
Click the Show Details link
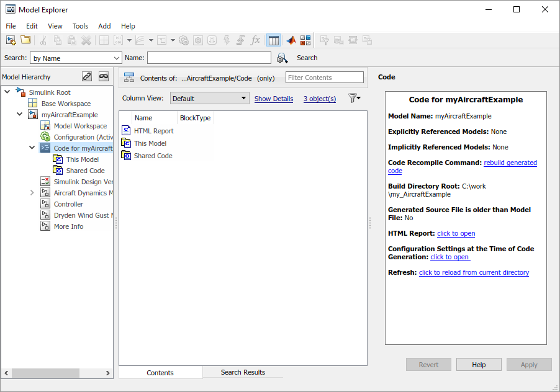click(x=274, y=99)
